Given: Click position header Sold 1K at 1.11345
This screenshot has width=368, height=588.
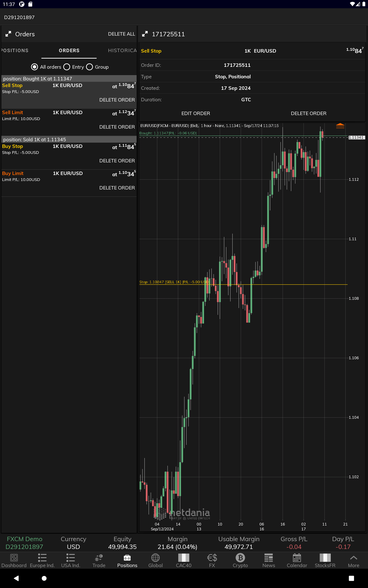Looking at the screenshot, I should click(69, 139).
